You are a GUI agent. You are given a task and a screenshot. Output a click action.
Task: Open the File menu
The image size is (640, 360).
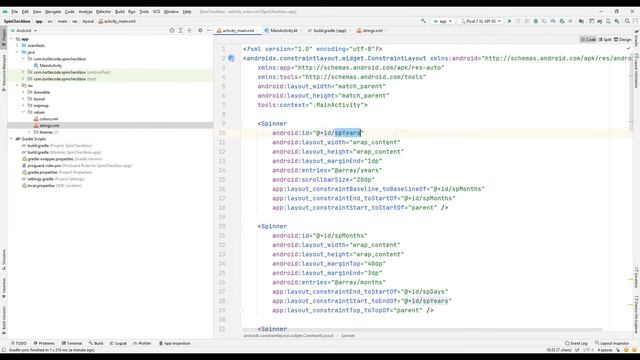(x=15, y=12)
